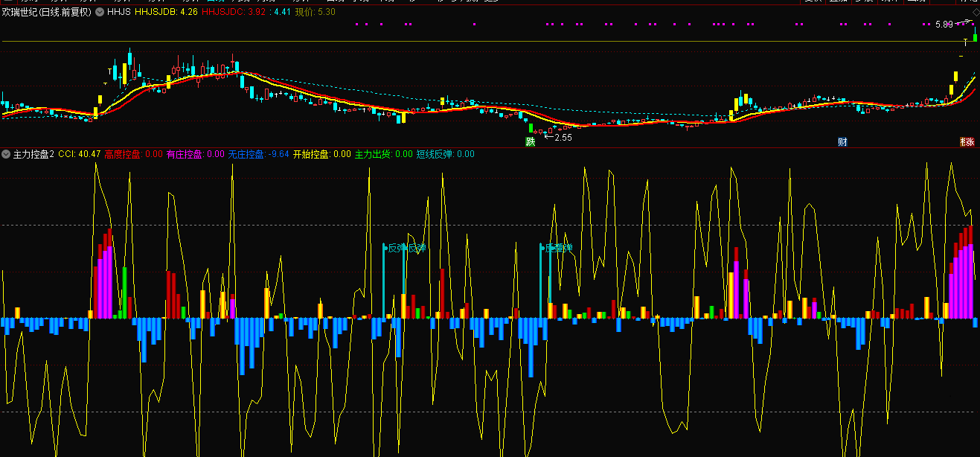The height and width of the screenshot is (457, 980).
Task: Expand the 主力控盘2 indicator panel arrow
Action: click(6, 154)
